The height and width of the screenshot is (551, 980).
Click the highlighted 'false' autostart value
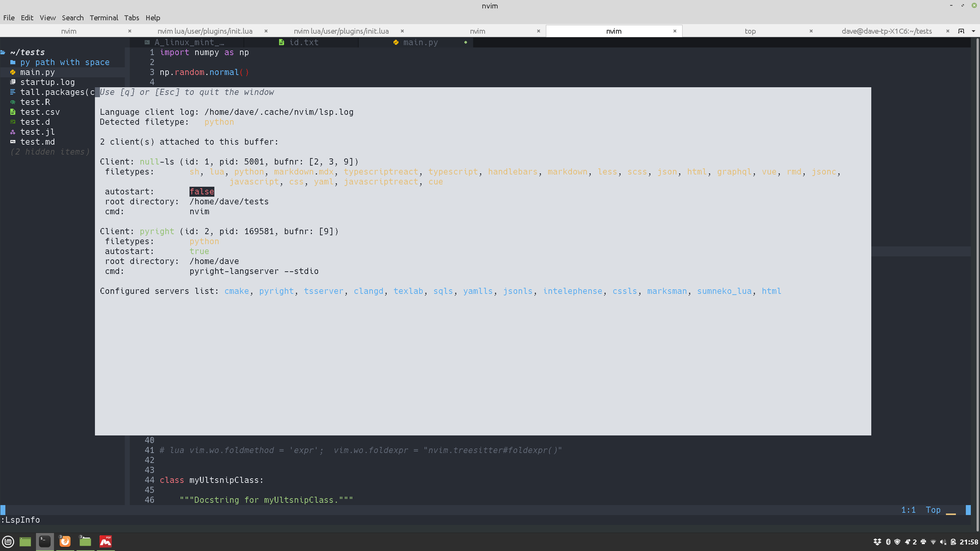coord(202,192)
